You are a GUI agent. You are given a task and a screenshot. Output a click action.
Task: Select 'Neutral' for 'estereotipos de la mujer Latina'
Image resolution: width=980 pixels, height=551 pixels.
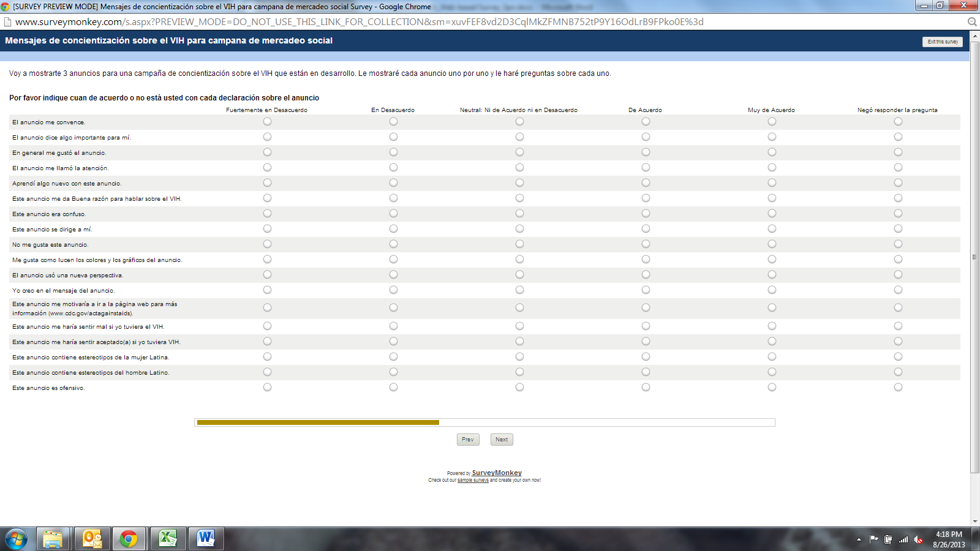[519, 356]
